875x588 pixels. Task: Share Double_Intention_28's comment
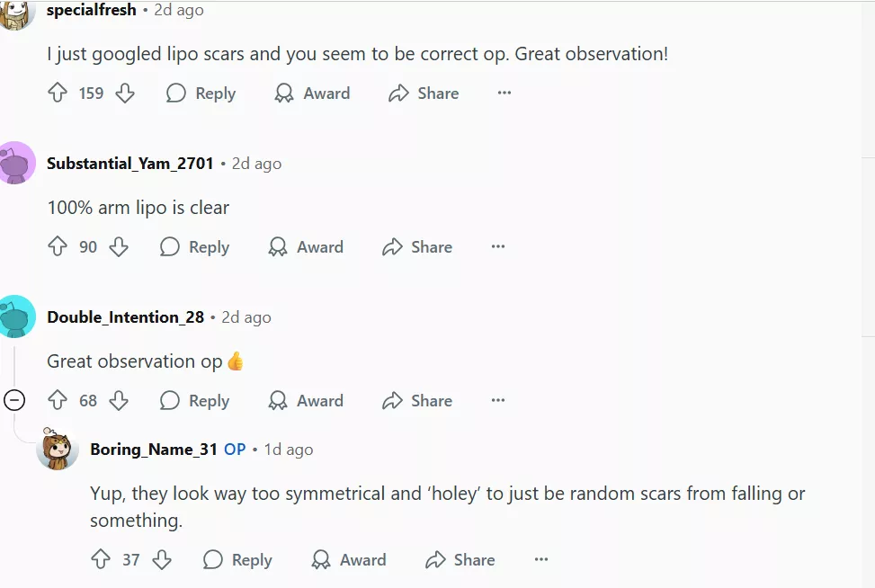pyautogui.click(x=417, y=401)
